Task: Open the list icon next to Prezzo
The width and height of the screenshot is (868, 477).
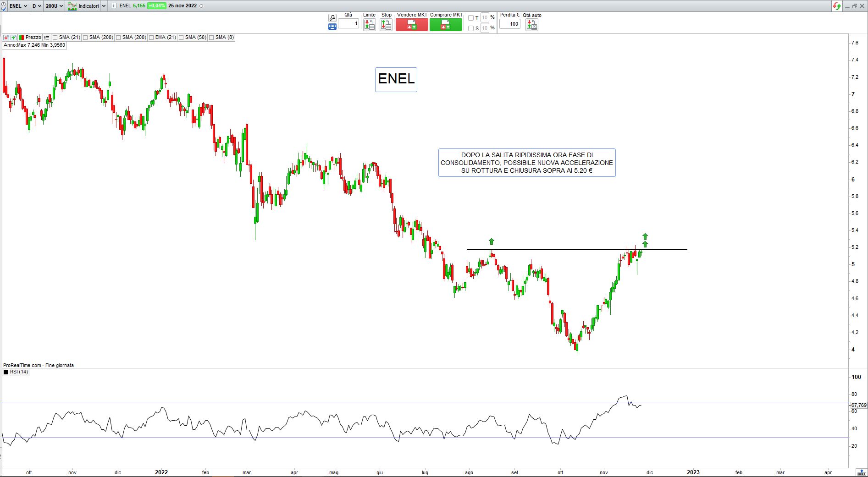Action: coord(47,38)
